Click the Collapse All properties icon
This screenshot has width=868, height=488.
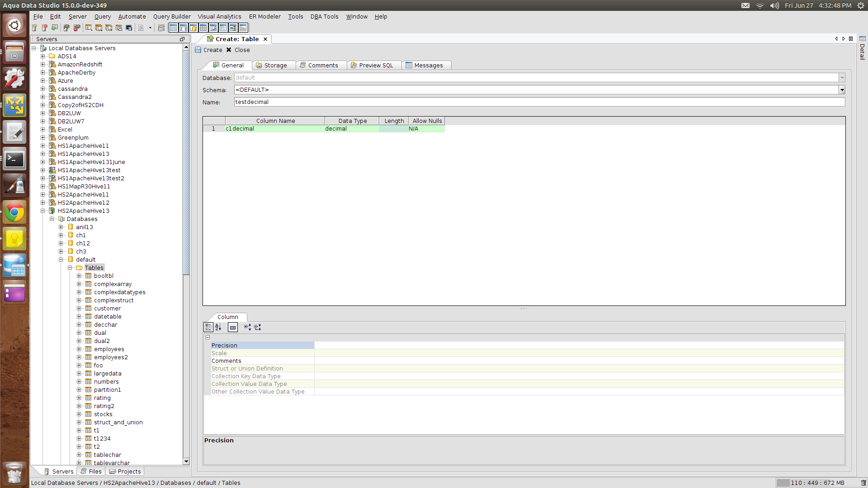(x=258, y=327)
